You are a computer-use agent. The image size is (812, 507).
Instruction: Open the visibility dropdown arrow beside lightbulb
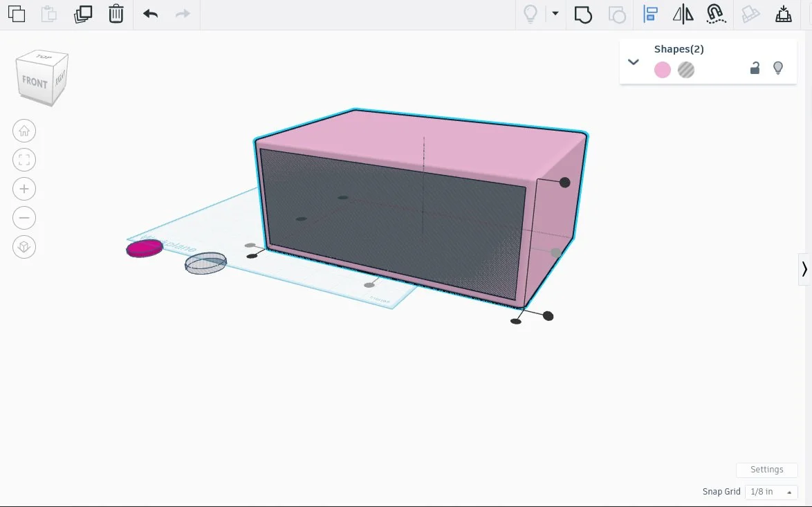tap(555, 13)
